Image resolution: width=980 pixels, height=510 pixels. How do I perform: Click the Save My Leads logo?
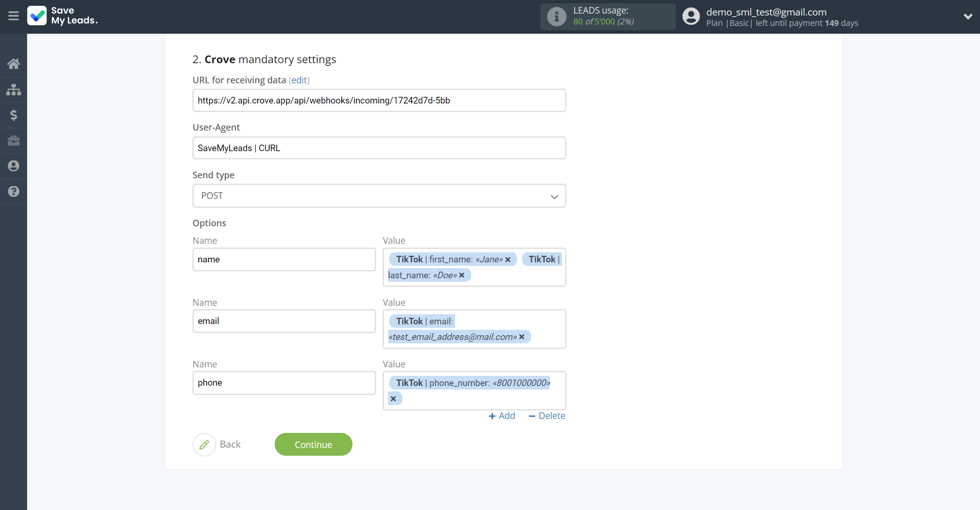[63, 16]
